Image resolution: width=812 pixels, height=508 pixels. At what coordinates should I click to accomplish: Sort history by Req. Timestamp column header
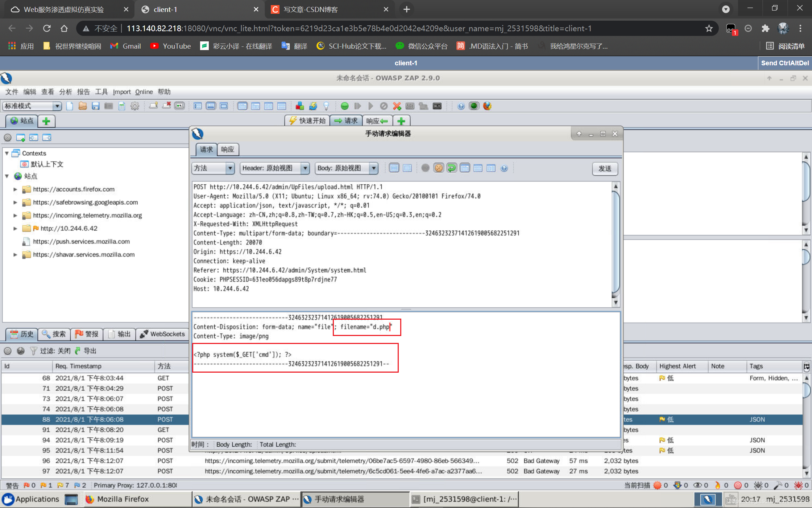[x=104, y=366]
